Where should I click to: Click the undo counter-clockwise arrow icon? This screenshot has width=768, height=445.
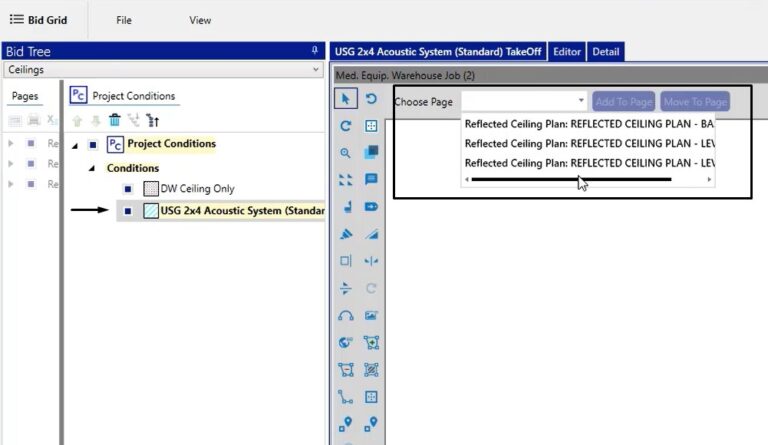371,99
